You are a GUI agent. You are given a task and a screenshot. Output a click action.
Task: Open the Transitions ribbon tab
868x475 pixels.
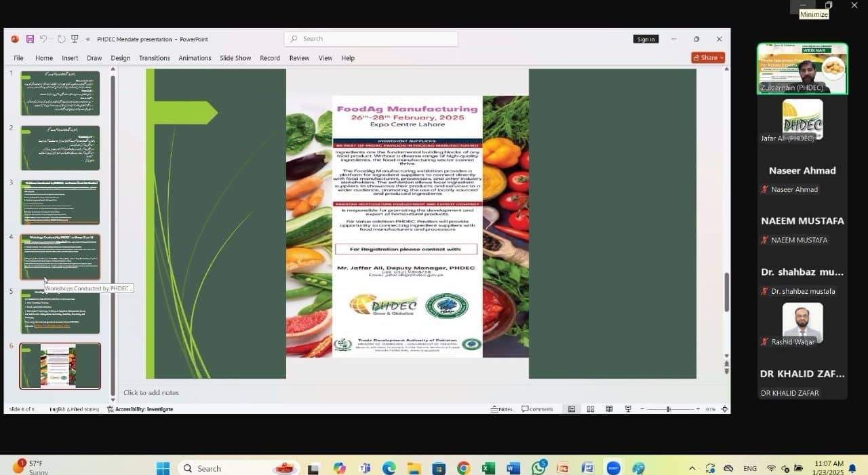[x=154, y=58]
